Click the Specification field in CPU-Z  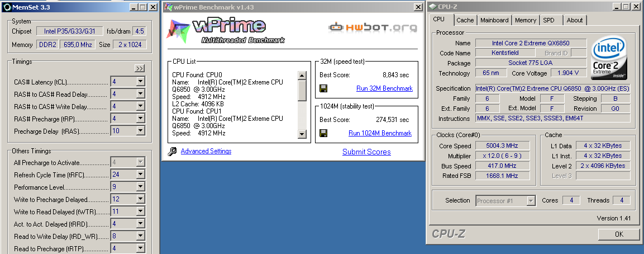[x=552, y=88]
